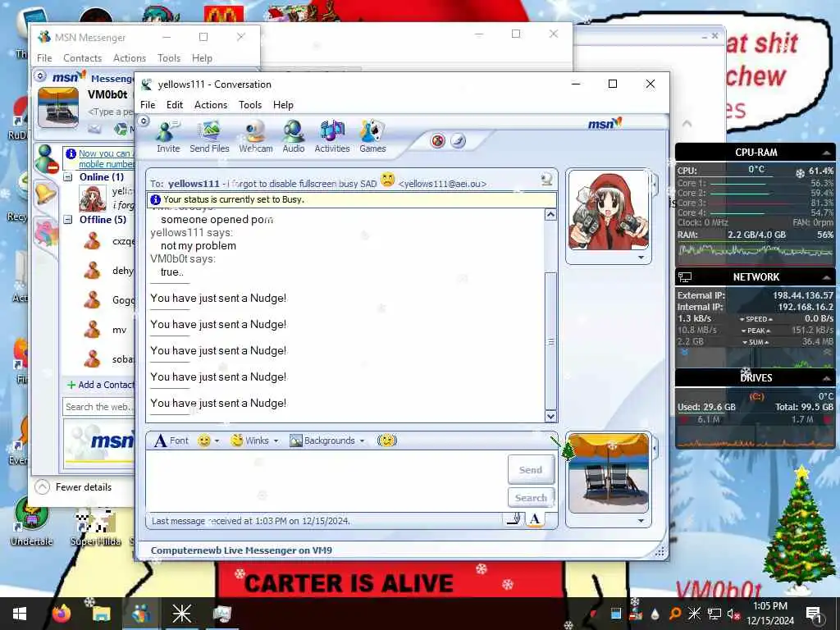Screen dimensions: 840x630
Task: Open the smiley picker dropdown arrow
Action: point(217,441)
